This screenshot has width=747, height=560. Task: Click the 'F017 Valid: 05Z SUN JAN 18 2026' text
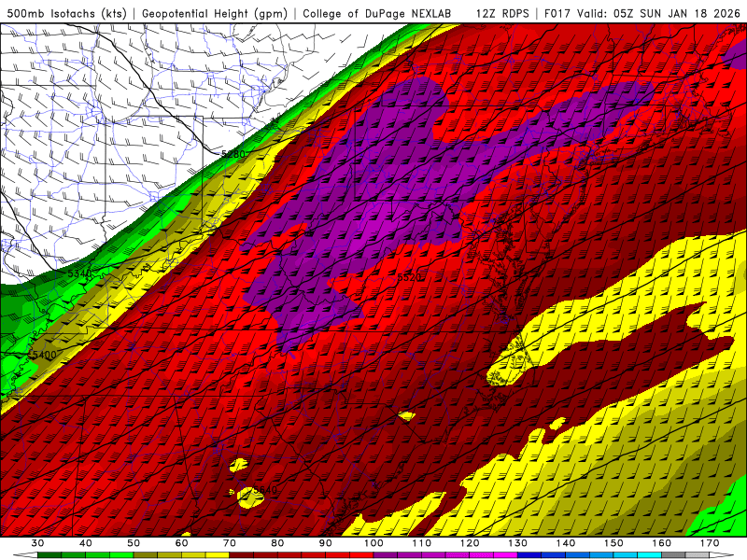tap(642, 13)
